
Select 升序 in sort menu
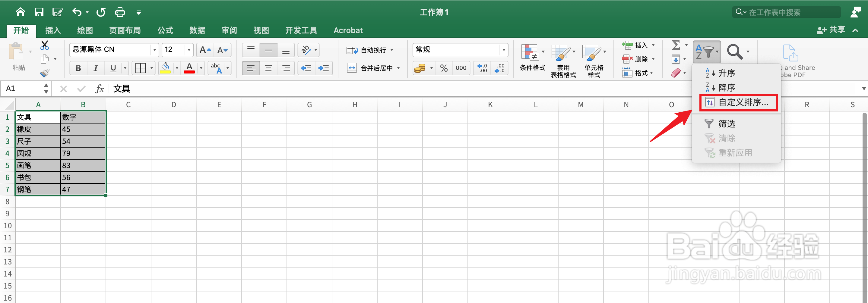[x=736, y=73]
